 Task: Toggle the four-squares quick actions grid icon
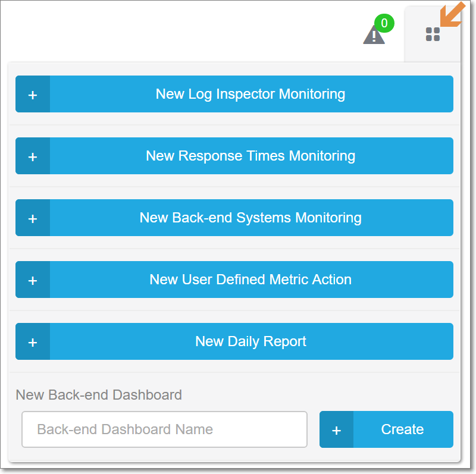coord(433,34)
